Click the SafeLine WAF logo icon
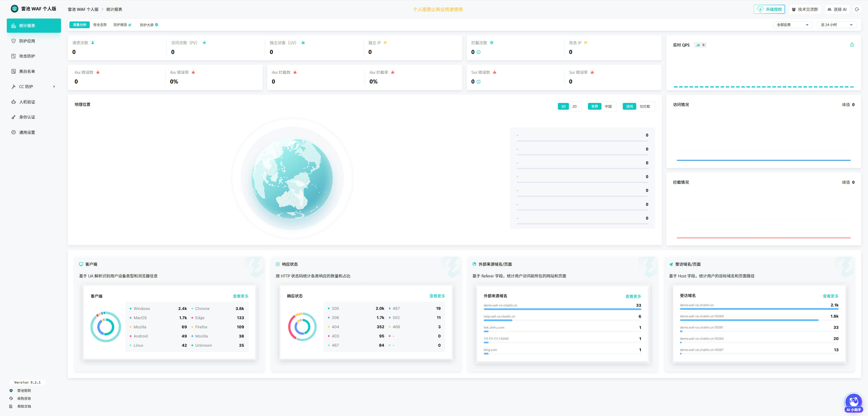 pos(14,9)
